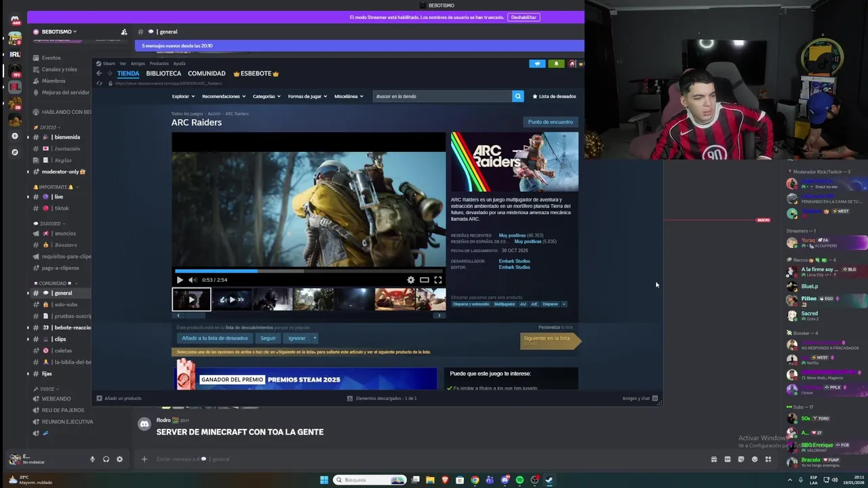Enter fullscreen on the trailer player

438,280
